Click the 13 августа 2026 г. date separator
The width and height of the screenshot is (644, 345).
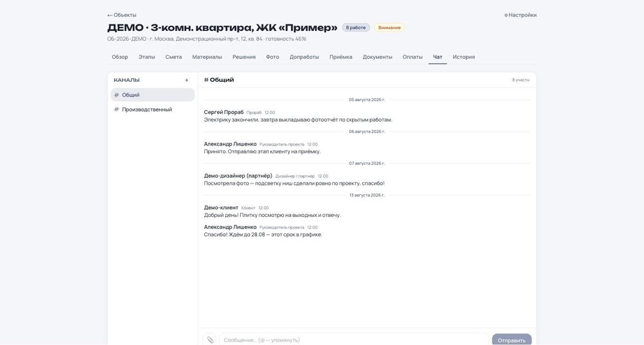click(367, 195)
